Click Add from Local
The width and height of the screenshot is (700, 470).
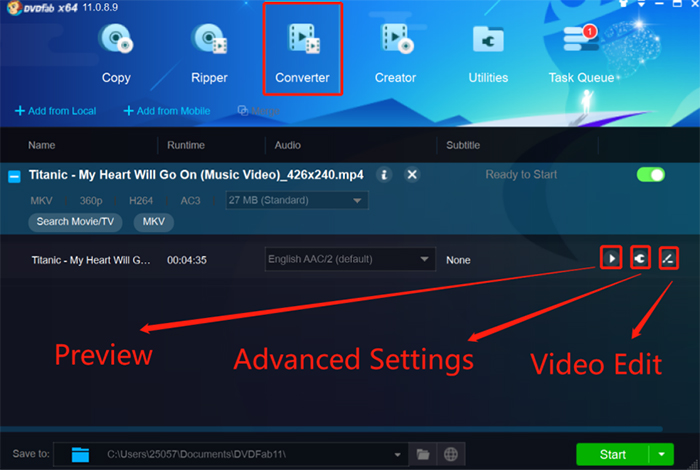coord(55,111)
